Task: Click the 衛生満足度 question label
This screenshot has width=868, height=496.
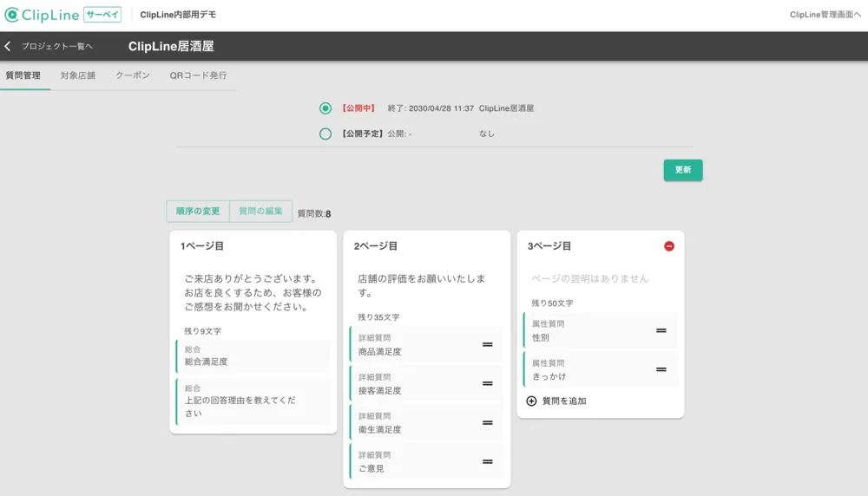Action: 380,429
